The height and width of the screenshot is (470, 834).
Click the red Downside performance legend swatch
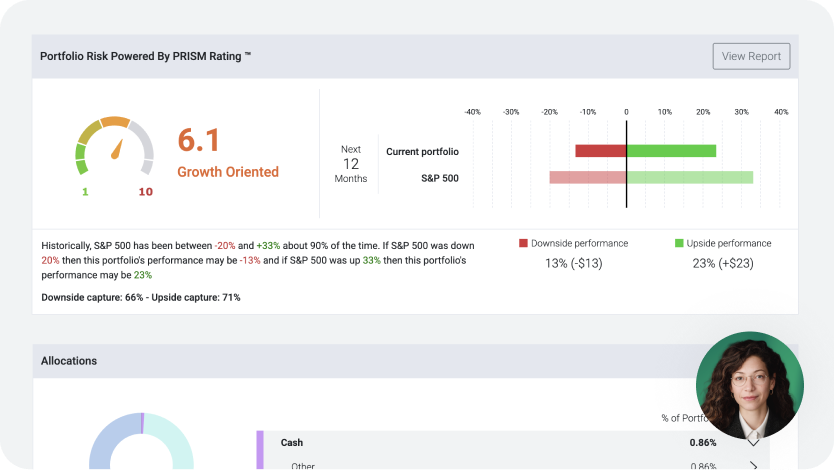(523, 243)
